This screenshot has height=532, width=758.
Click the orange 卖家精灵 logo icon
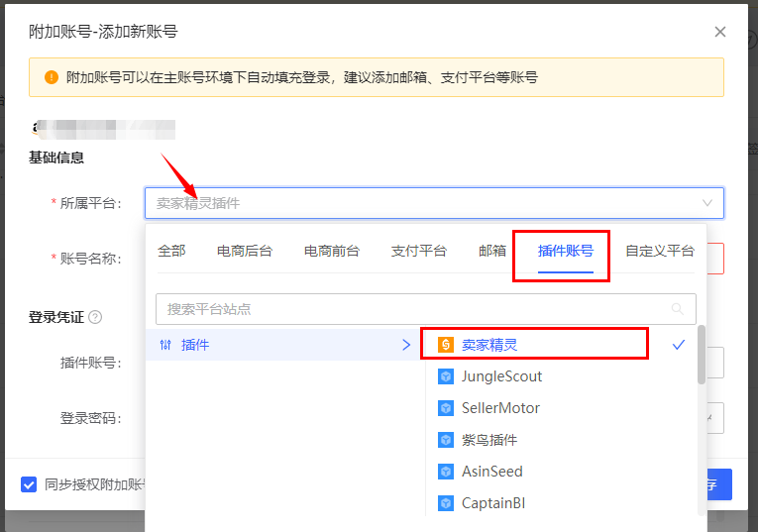(x=445, y=345)
